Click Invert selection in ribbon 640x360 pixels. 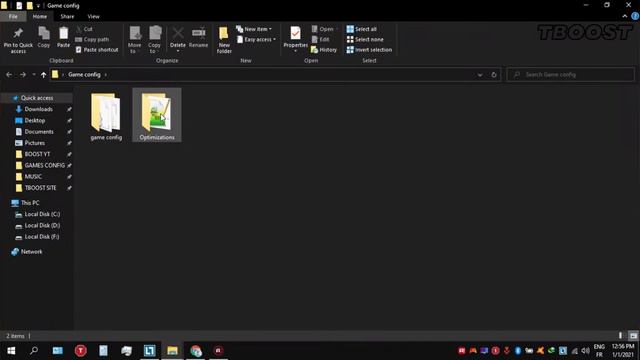[369, 49]
